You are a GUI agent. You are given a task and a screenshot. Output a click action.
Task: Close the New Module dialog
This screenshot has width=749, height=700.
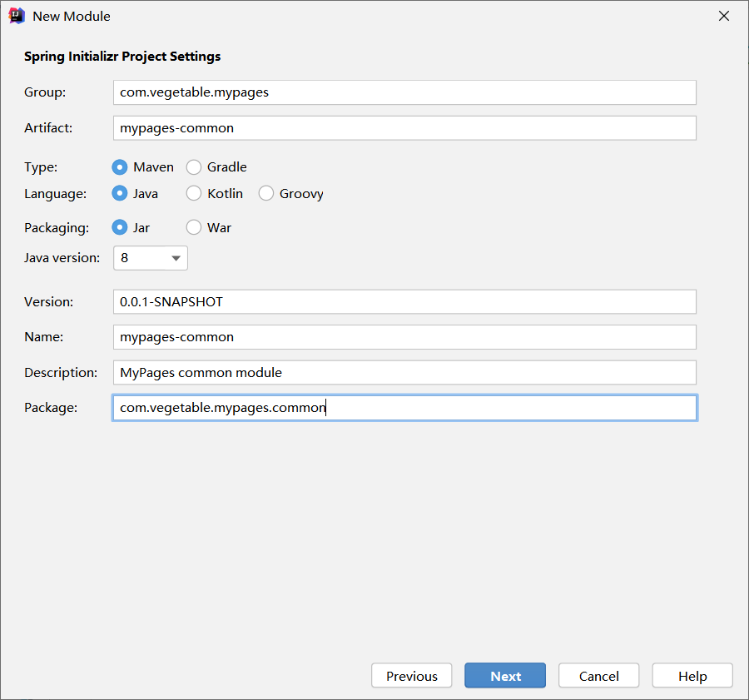(724, 16)
